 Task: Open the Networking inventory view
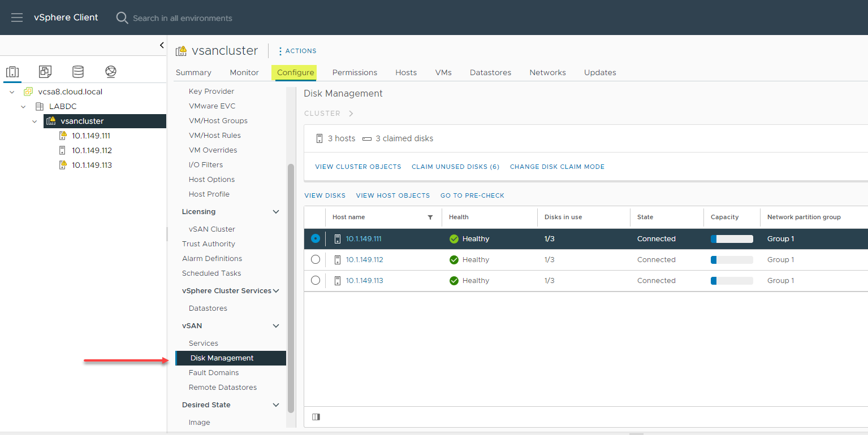(x=110, y=71)
